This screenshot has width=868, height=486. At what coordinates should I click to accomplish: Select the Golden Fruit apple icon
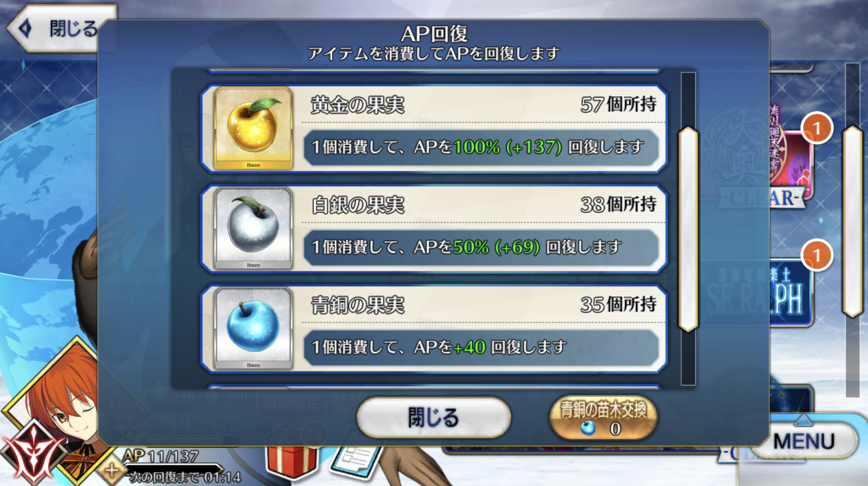coord(253,128)
